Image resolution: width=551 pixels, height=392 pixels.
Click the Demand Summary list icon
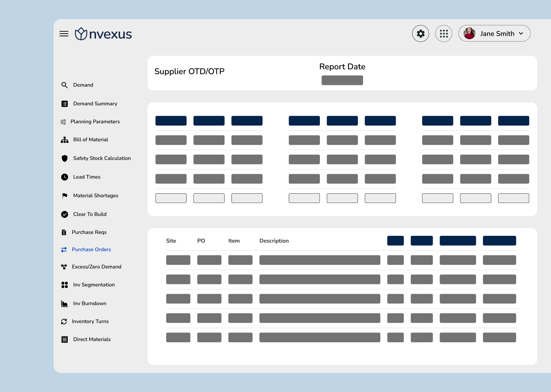tap(65, 104)
